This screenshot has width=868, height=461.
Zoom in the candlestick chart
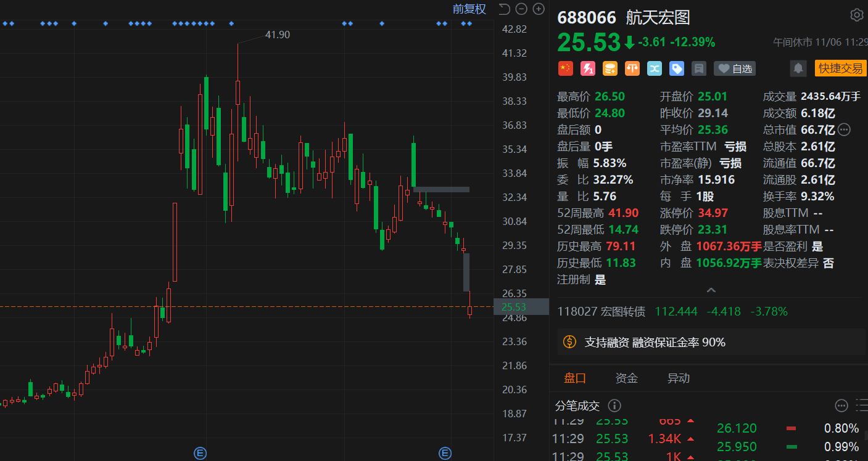[539, 9]
